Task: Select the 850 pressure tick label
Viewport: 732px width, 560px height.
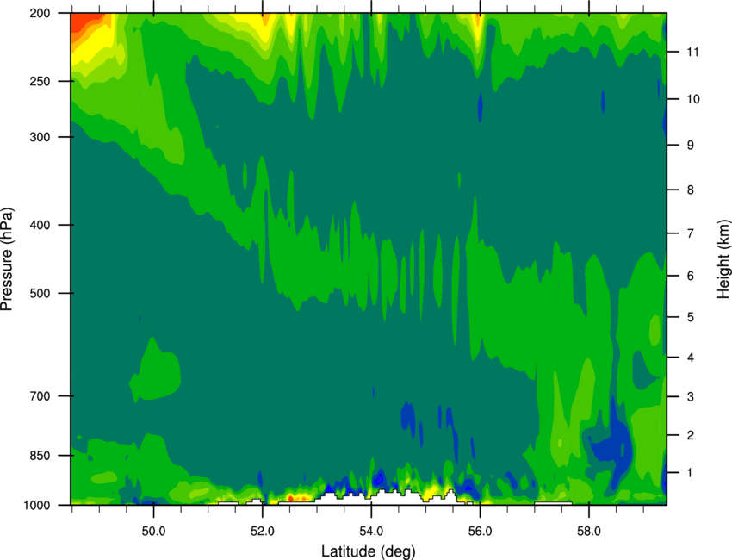Action: coord(40,456)
